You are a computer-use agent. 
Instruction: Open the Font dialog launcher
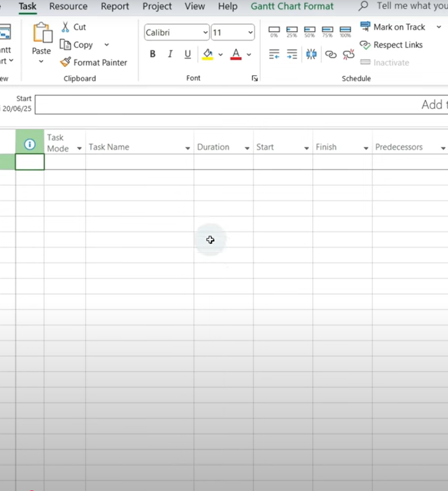[254, 78]
